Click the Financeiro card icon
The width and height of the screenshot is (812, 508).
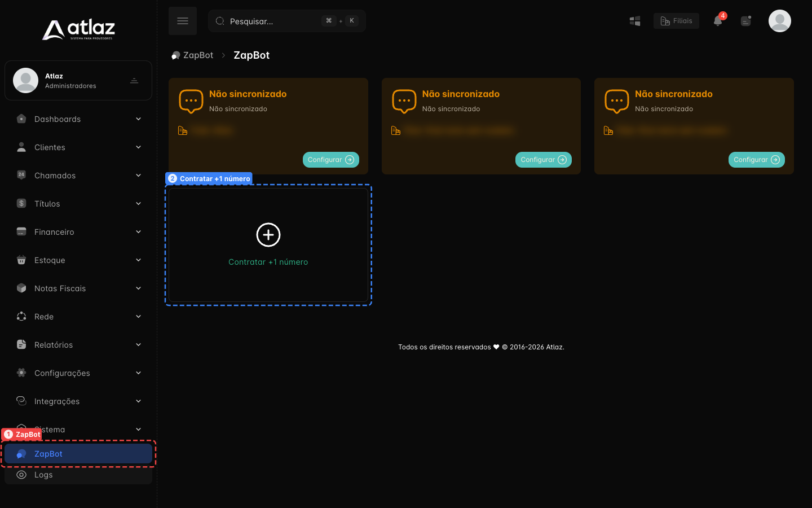pyautogui.click(x=21, y=231)
